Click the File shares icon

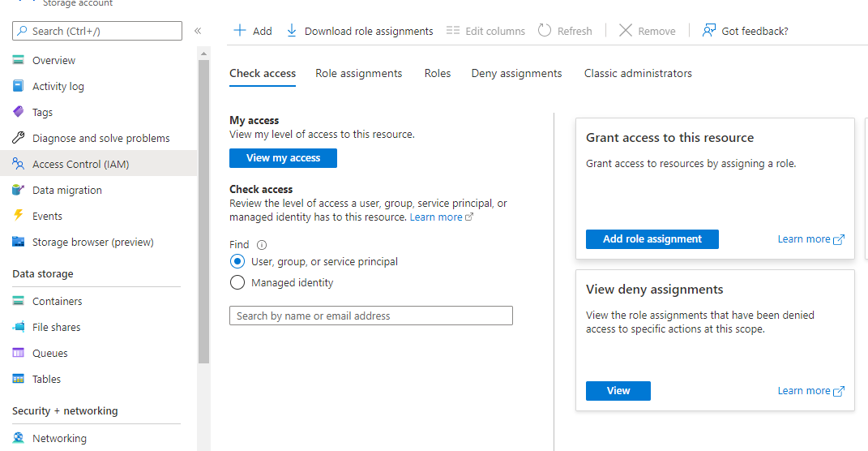coord(18,327)
